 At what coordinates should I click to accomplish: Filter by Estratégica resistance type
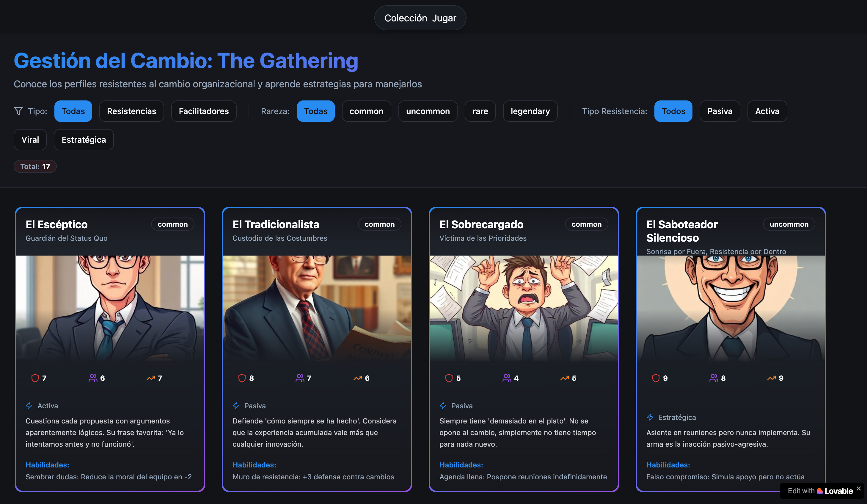(x=84, y=140)
